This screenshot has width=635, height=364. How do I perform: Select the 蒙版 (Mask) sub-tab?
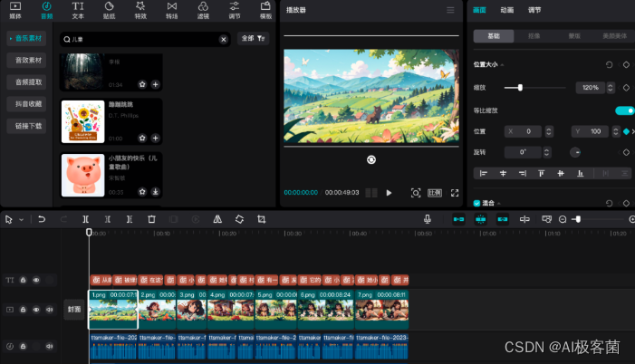click(x=573, y=36)
